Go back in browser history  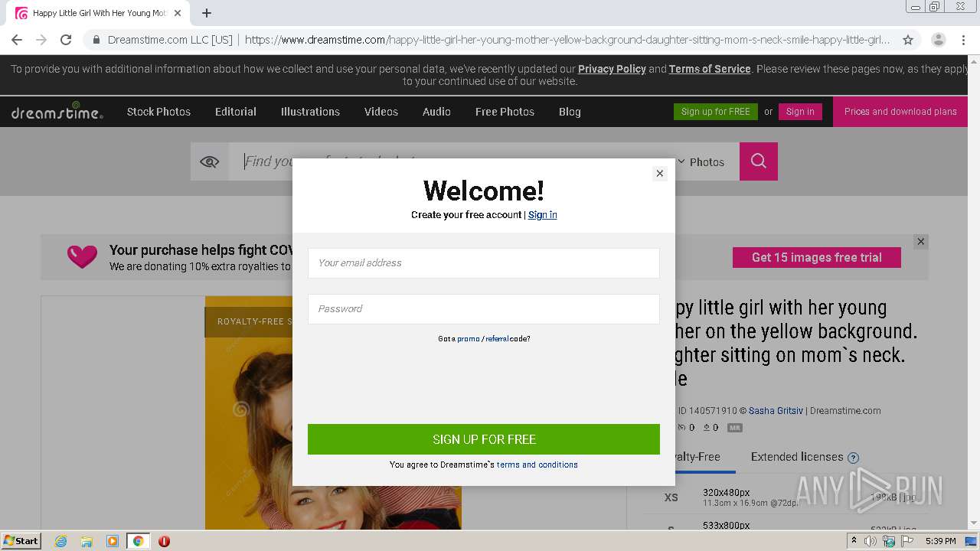tap(17, 40)
